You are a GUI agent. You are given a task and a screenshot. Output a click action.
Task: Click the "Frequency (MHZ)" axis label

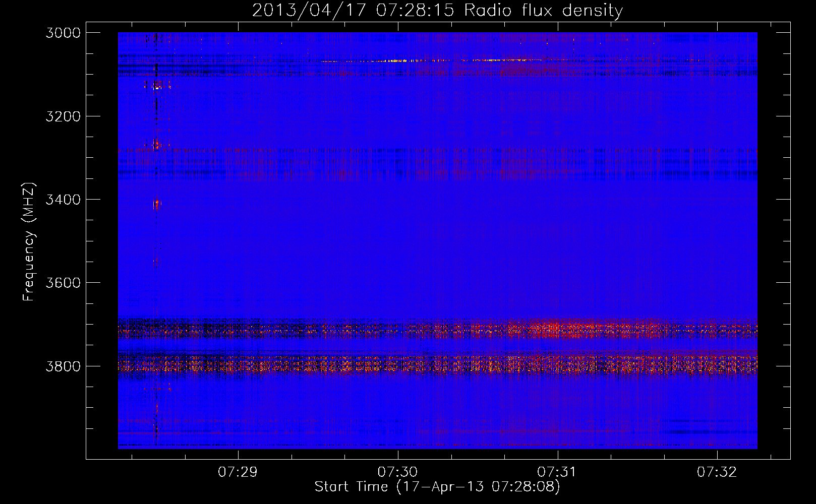pyautogui.click(x=29, y=242)
